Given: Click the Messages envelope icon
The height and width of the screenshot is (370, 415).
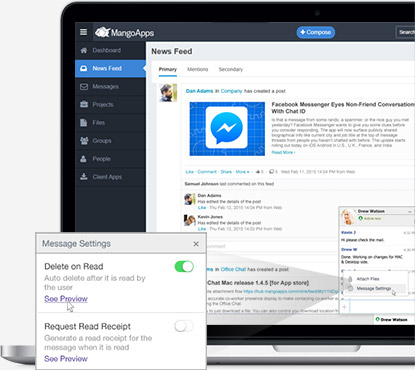Looking at the screenshot, I should 84,87.
